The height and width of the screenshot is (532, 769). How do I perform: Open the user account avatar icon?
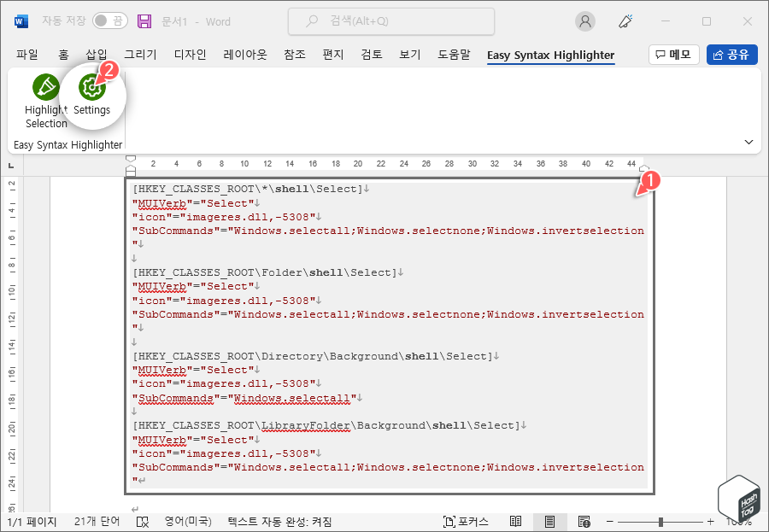click(584, 21)
